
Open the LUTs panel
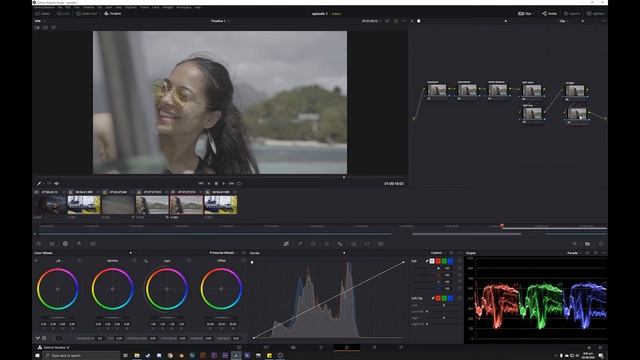coord(63,13)
